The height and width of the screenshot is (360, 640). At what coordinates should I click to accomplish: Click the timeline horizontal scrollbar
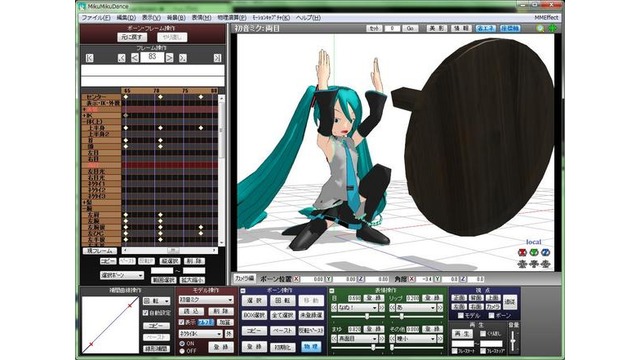point(169,250)
